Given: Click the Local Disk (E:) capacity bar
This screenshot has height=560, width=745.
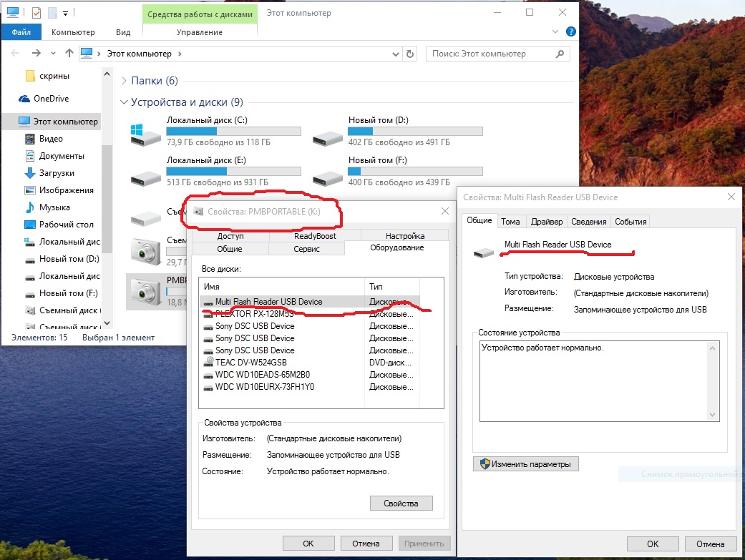Looking at the screenshot, I should (233, 172).
